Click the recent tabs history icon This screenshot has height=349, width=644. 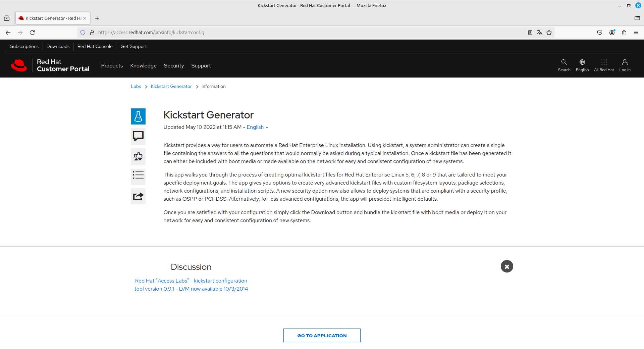[7, 18]
